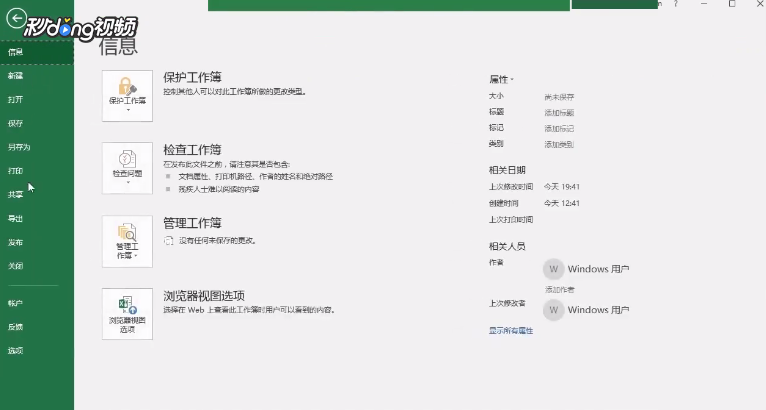Open the 显示所有属性 link
This screenshot has width=766, height=410.
click(511, 331)
